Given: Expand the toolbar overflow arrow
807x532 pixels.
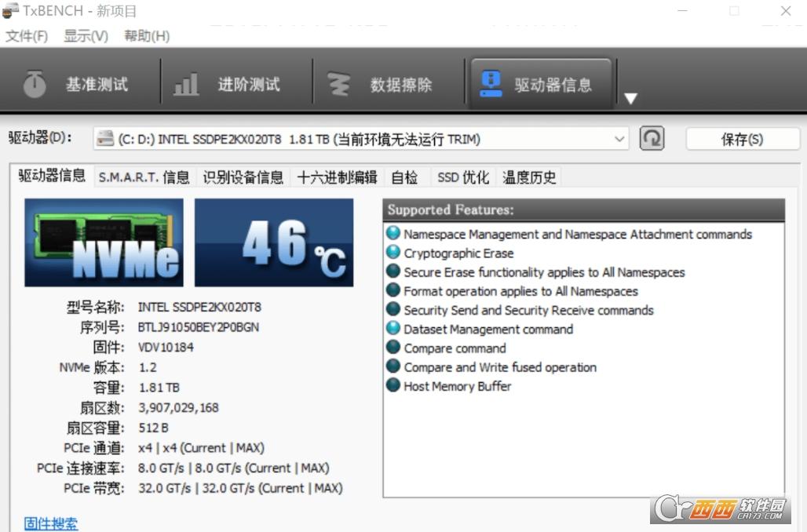Looking at the screenshot, I should (630, 98).
